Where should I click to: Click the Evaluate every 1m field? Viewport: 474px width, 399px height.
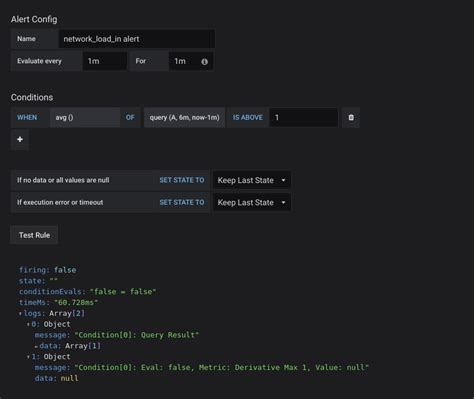point(104,61)
